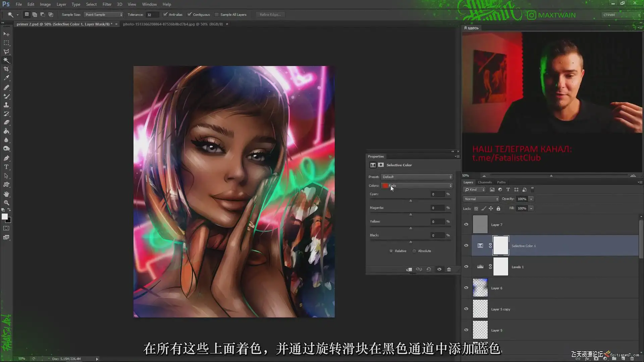The height and width of the screenshot is (362, 644).
Task: Select the Zoom tool
Action: 6,203
